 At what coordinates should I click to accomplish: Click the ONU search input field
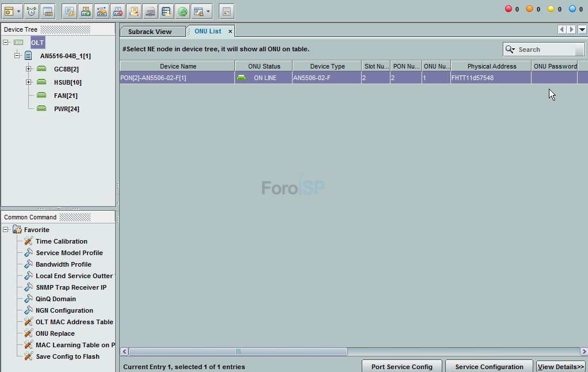click(x=544, y=50)
